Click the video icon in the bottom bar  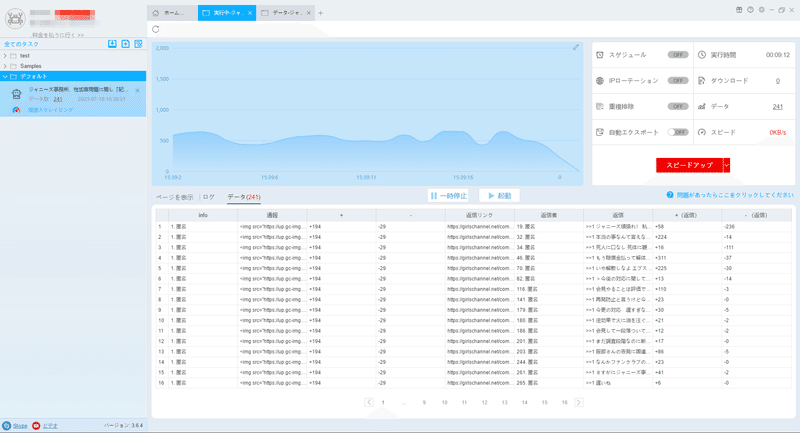pos(36,425)
